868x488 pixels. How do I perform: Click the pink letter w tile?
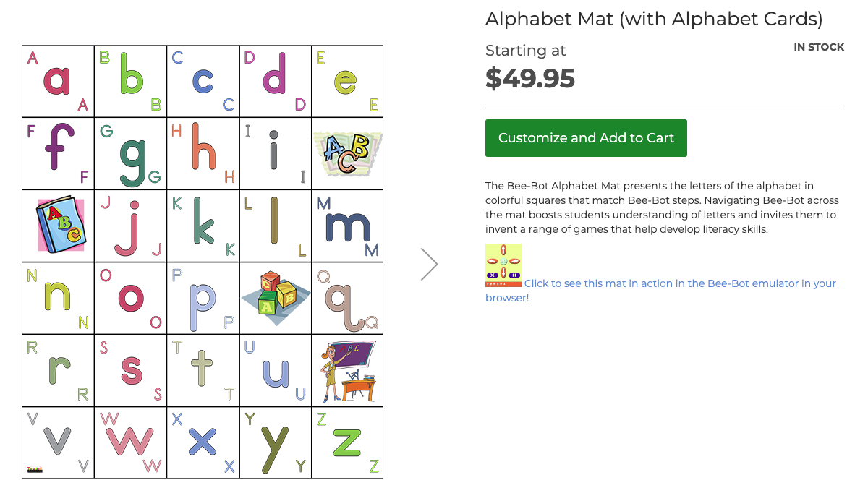tap(131, 442)
